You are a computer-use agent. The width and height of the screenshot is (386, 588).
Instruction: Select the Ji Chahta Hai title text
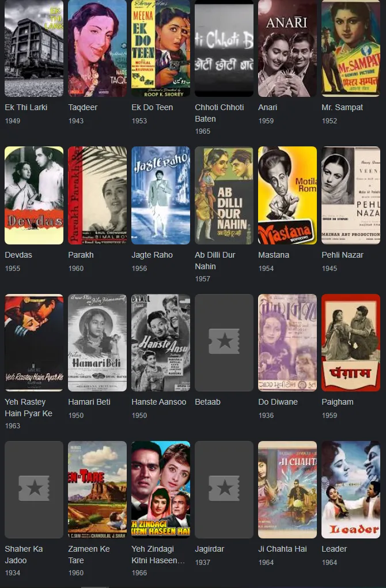pos(282,549)
